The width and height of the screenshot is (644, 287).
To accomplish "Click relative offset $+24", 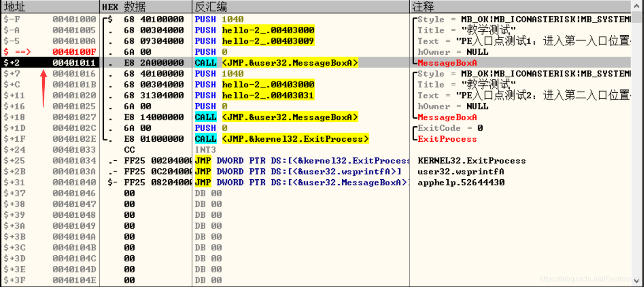I will pyautogui.click(x=15, y=150).
